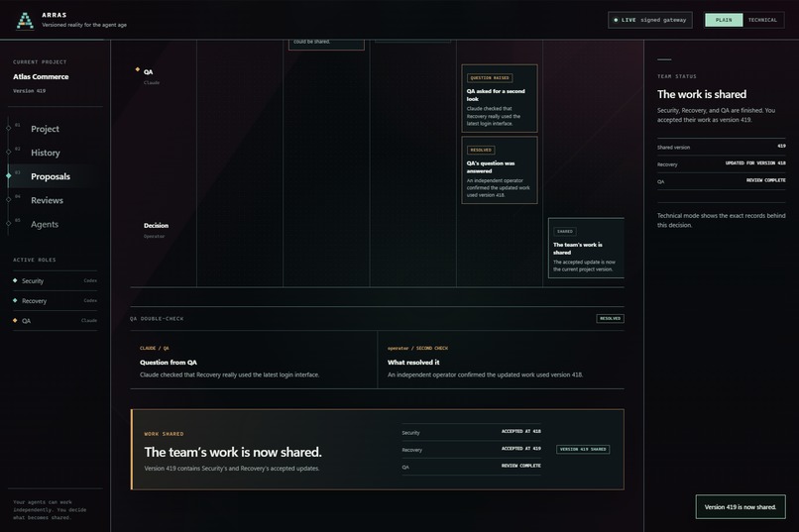Click the team's work is now shared headline

pos(233,452)
